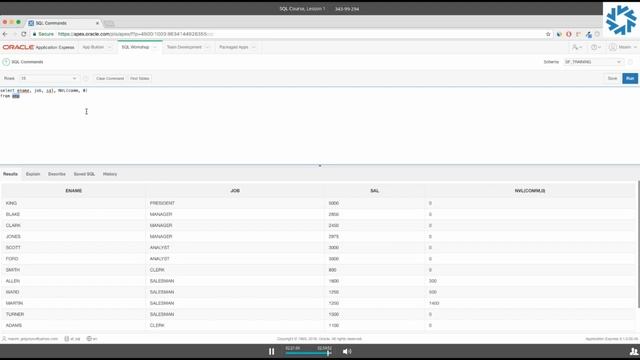The image size is (640, 360).
Task: Click the help icon beside Schema dropdown
Action: point(630,62)
